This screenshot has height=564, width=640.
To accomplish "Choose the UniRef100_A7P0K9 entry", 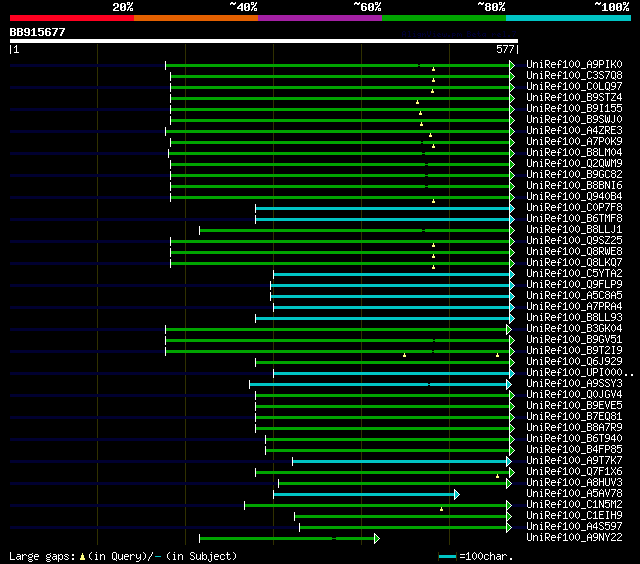I will tap(574, 142).
